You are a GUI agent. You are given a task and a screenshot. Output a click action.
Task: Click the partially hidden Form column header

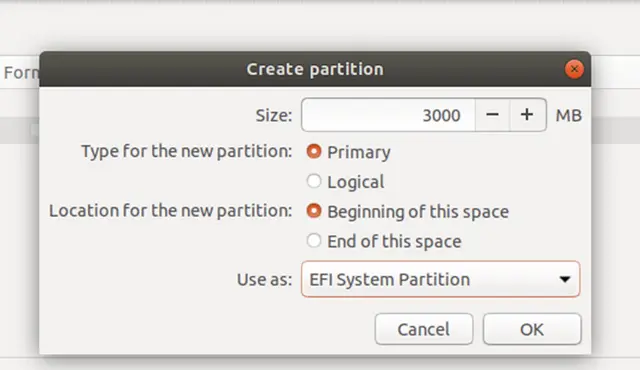click(x=21, y=73)
